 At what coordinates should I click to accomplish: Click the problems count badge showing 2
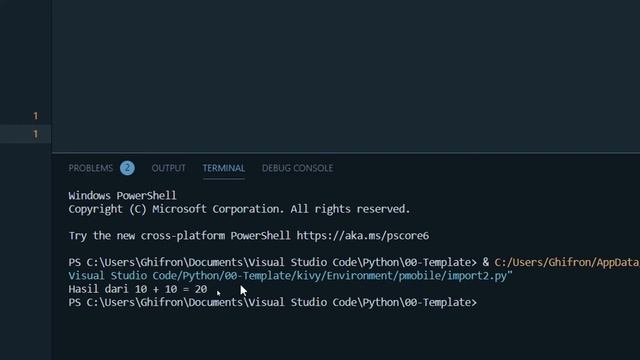click(127, 168)
